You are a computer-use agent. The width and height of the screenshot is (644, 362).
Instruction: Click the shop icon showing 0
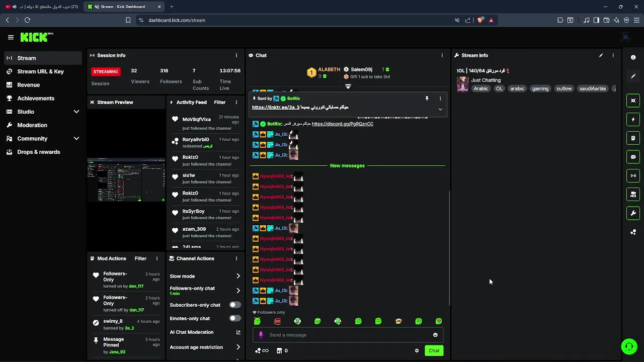point(282,350)
